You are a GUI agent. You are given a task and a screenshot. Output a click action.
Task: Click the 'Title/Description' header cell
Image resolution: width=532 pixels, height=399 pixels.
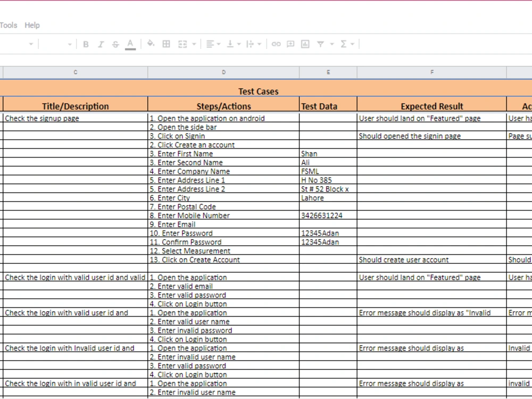(76, 104)
